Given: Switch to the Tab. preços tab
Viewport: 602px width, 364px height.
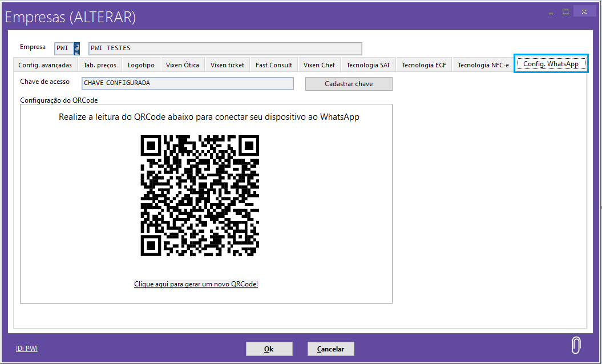Looking at the screenshot, I should point(100,65).
